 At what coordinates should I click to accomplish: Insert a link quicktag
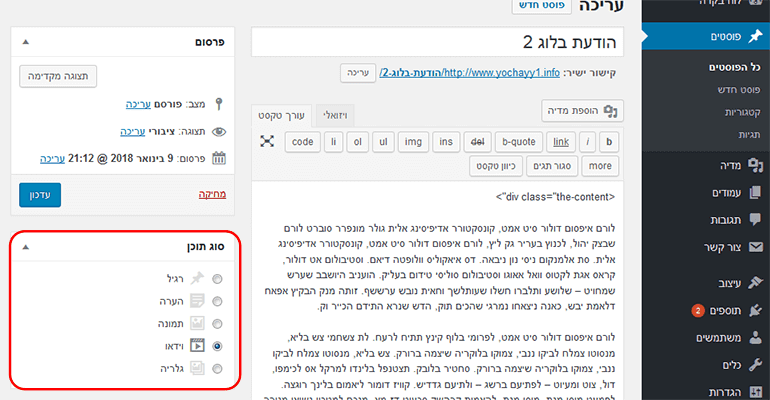coord(561,142)
